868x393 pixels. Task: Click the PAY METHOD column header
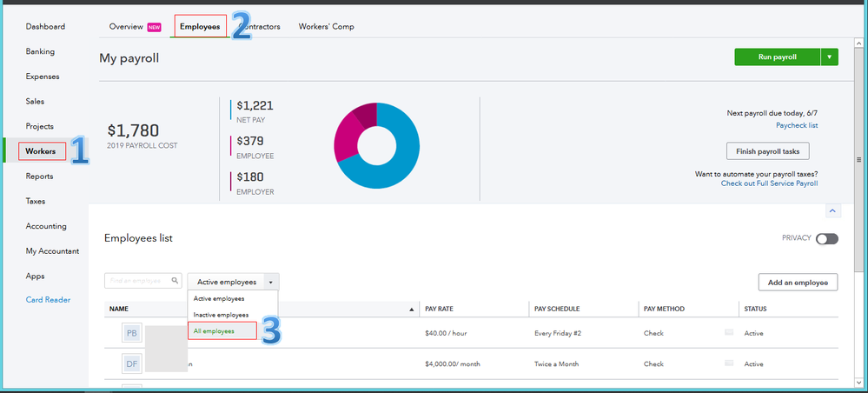(664, 309)
